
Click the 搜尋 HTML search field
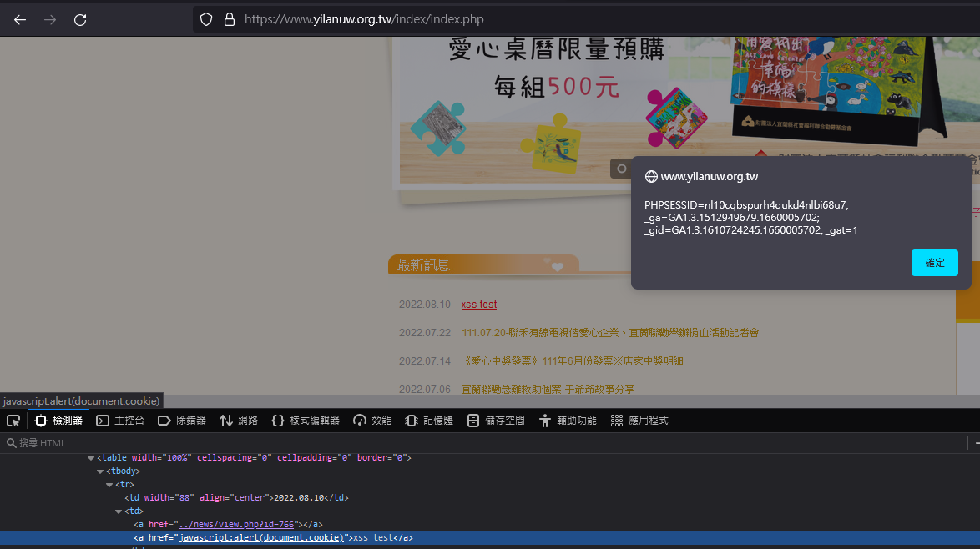[484, 443]
